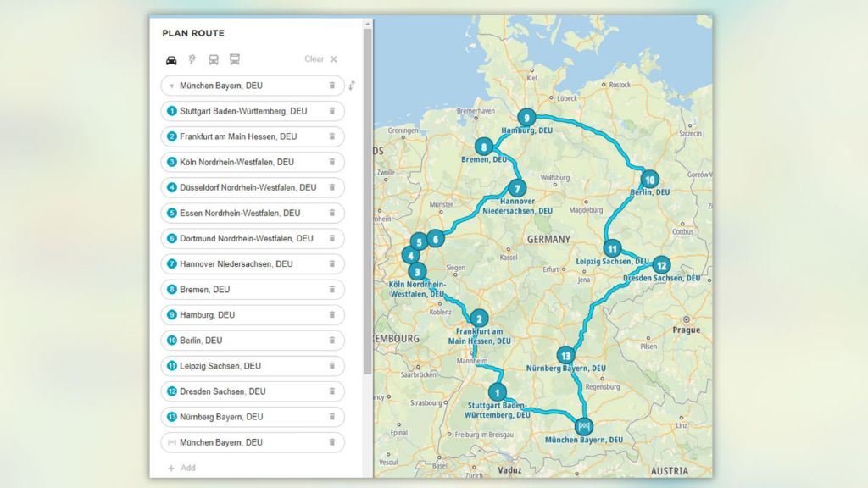Open the München Bayern starting point field
Viewport: 868px width, 488px height.
coord(246,86)
